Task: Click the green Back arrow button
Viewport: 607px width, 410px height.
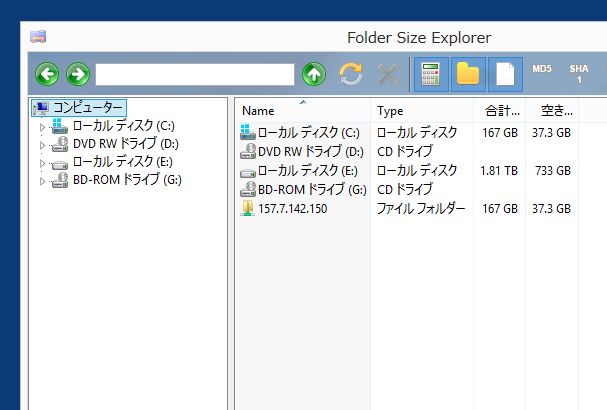Action: [47, 74]
